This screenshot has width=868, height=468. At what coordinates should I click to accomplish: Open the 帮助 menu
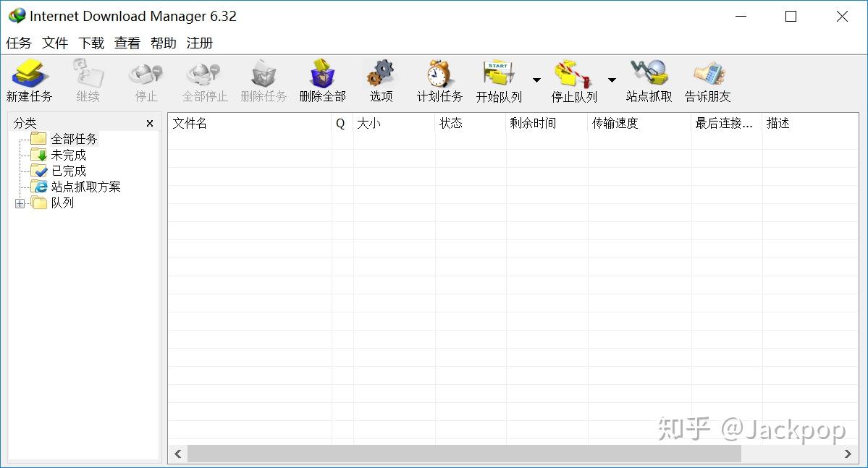(x=164, y=43)
